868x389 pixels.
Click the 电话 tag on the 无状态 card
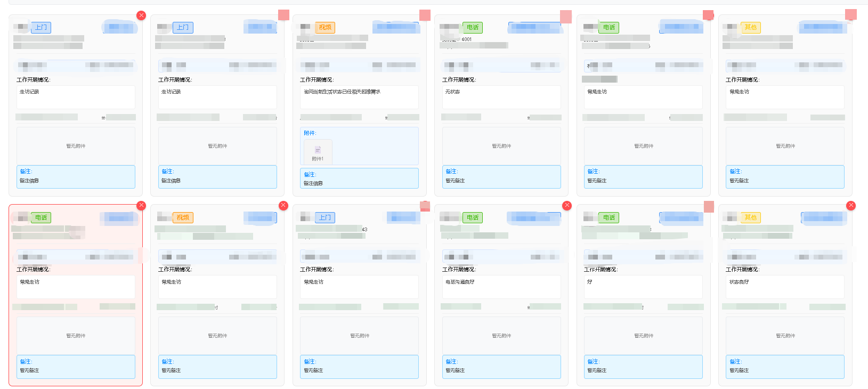(473, 28)
